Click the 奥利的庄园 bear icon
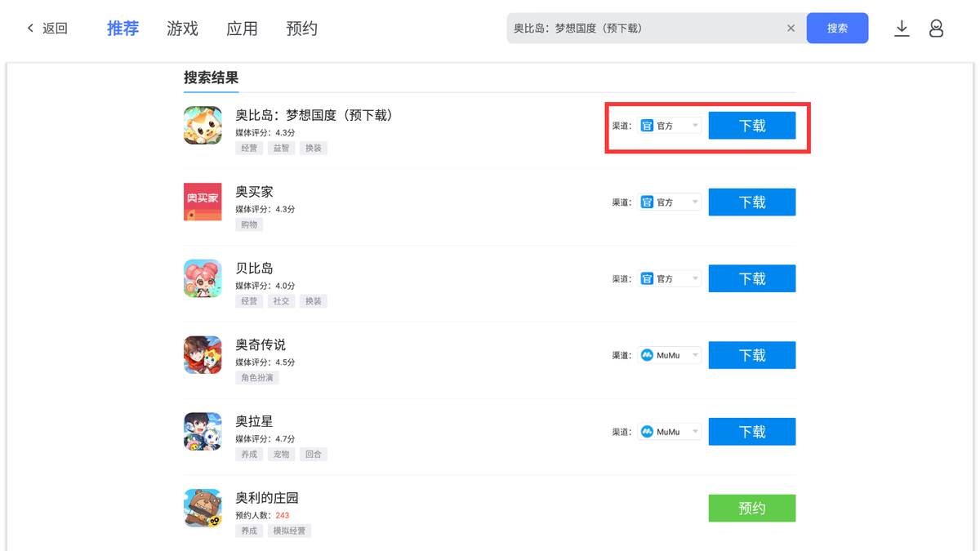The height and width of the screenshot is (551, 980). tap(203, 508)
